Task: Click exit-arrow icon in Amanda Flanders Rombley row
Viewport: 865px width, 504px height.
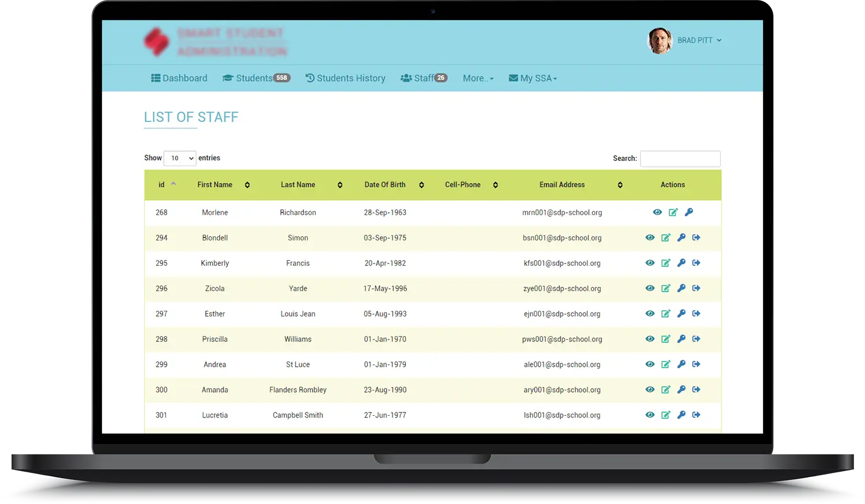Action: click(696, 390)
